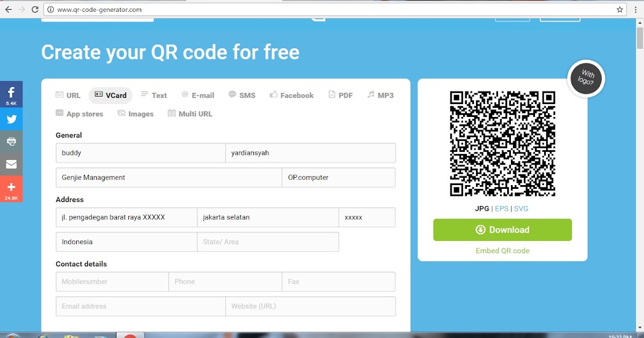Viewport: 644px width, 338px height.
Task: Click the State/ Area field
Action: (x=268, y=242)
